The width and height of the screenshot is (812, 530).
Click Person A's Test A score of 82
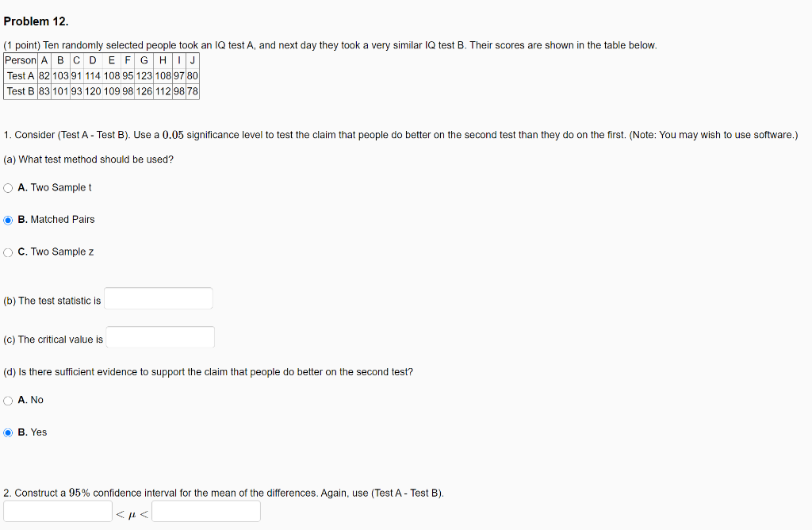(44, 76)
